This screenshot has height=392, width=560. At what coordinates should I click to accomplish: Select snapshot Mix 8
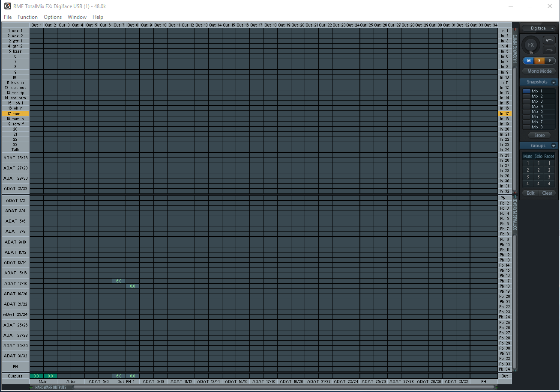pyautogui.click(x=539, y=127)
